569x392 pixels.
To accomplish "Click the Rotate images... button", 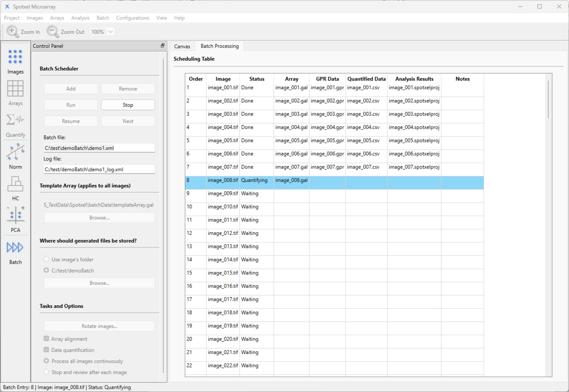I will point(100,326).
